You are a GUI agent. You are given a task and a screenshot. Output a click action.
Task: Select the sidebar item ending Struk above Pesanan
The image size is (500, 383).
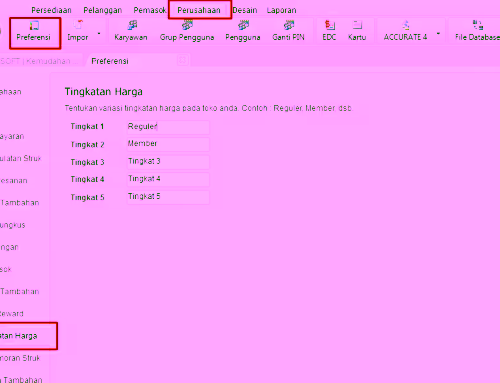coord(21,158)
